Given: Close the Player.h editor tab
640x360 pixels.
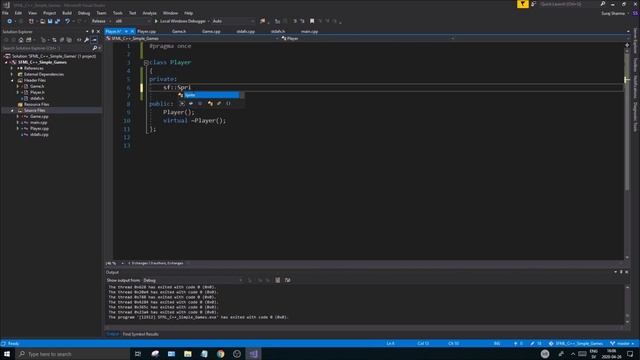Looking at the screenshot, I should click(x=132, y=31).
